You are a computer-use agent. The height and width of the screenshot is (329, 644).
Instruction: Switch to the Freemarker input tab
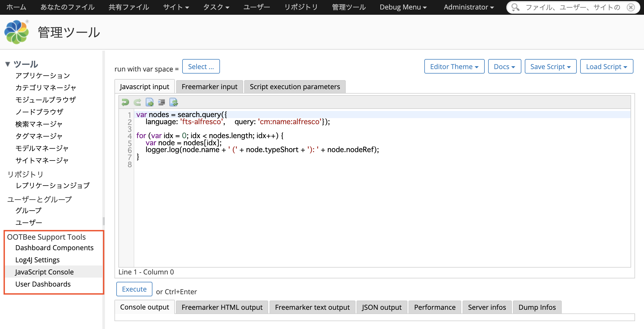pyautogui.click(x=209, y=87)
